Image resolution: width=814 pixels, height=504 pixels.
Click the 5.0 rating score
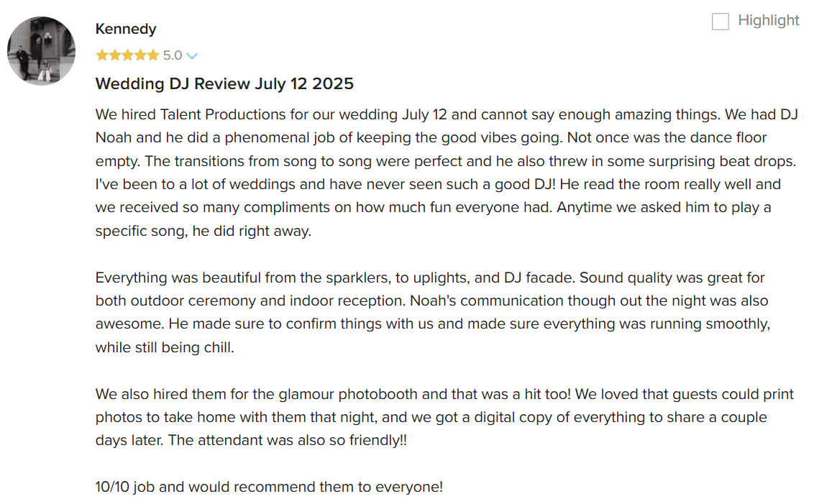coord(173,55)
